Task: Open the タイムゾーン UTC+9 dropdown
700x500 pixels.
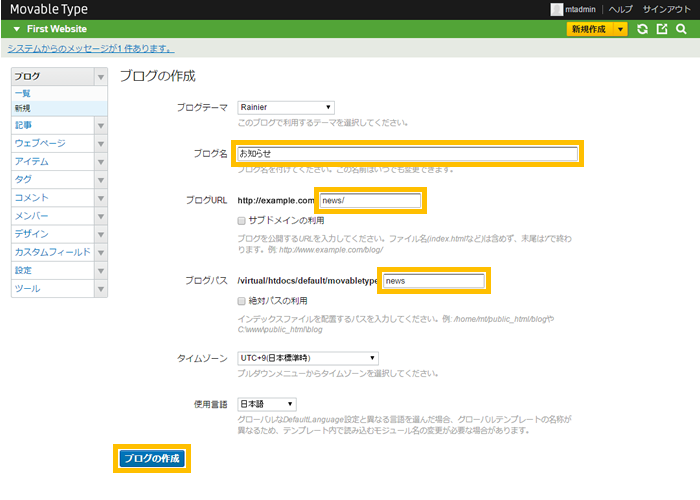Action: pos(308,358)
